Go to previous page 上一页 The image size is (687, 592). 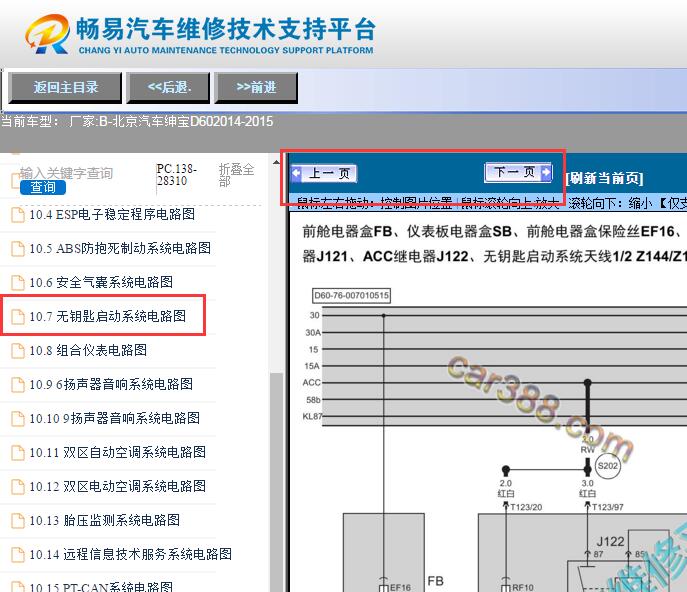[x=324, y=174]
